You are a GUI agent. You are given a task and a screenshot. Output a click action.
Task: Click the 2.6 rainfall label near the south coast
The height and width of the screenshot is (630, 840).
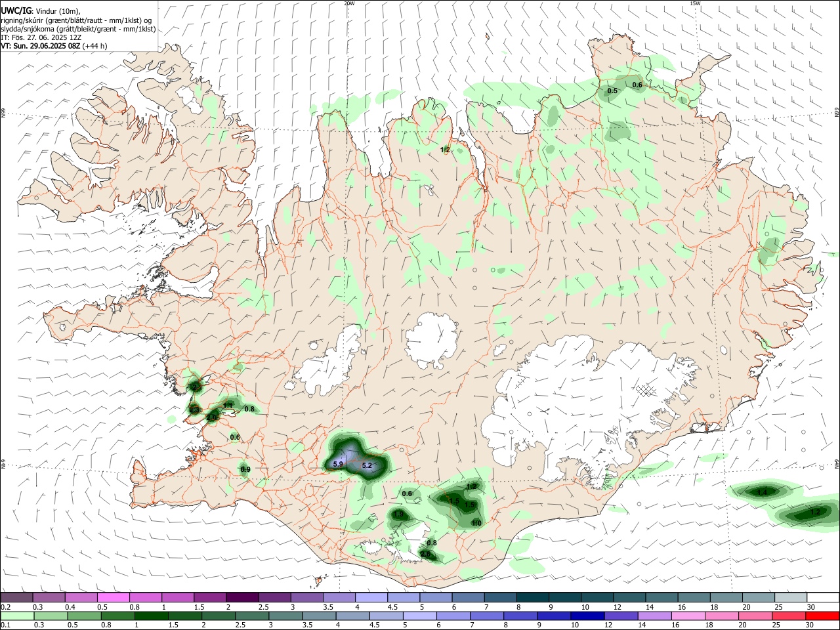pos(425,555)
